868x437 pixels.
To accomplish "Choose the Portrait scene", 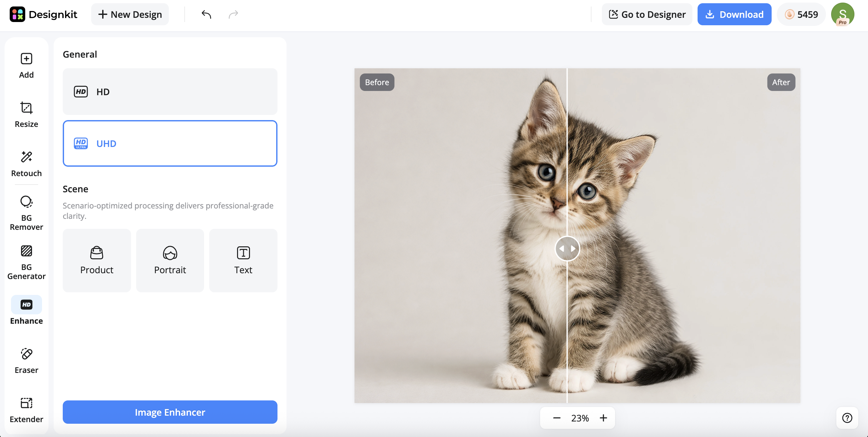I will pos(170,260).
